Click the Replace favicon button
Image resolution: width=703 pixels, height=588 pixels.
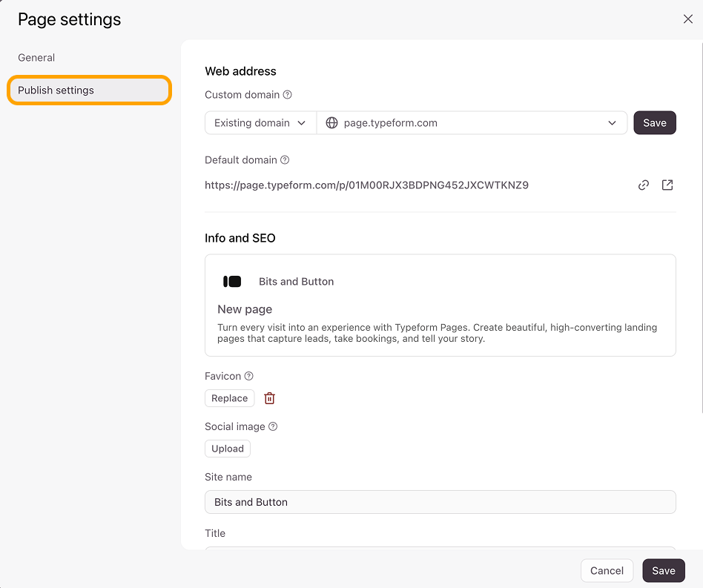pos(230,398)
